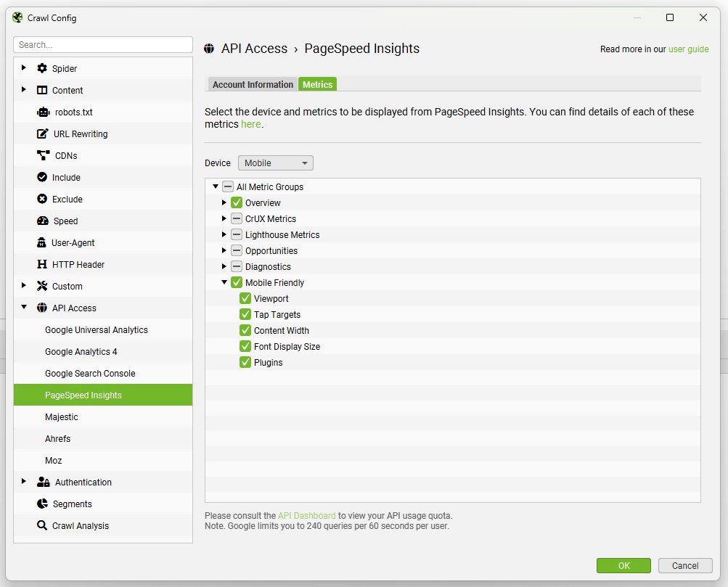
Task: Switch to the Account Information tab
Action: point(252,84)
